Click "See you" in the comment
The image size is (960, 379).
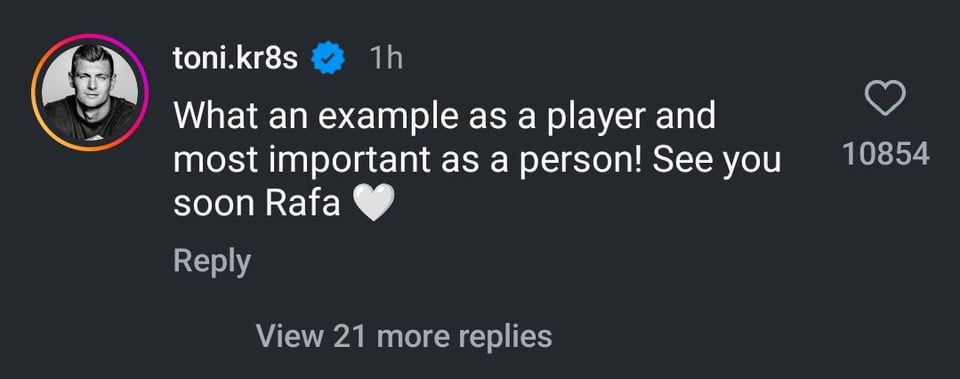[717, 162]
